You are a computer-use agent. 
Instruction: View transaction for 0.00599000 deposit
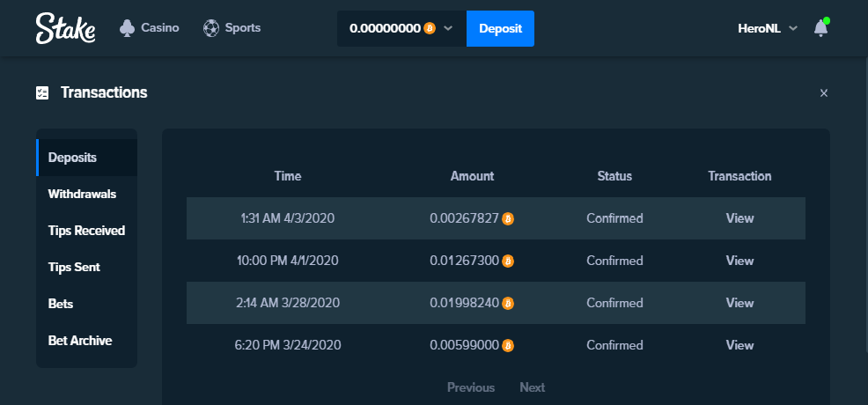(739, 345)
